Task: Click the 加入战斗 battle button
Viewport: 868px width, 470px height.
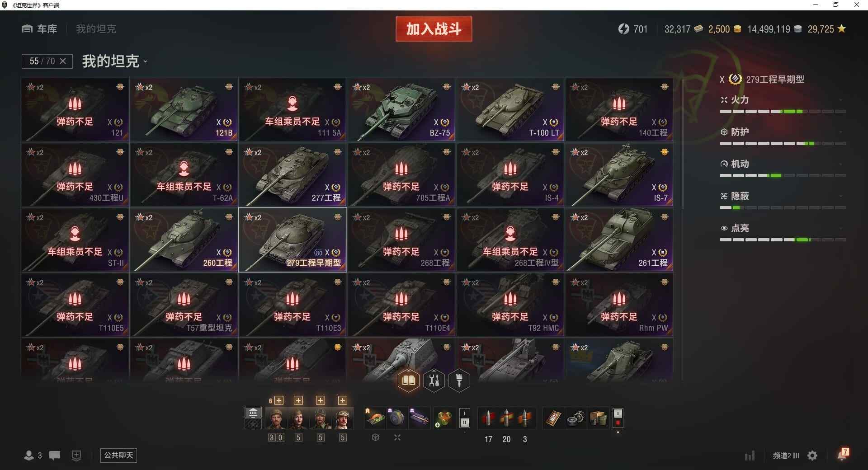Action: pyautogui.click(x=434, y=29)
